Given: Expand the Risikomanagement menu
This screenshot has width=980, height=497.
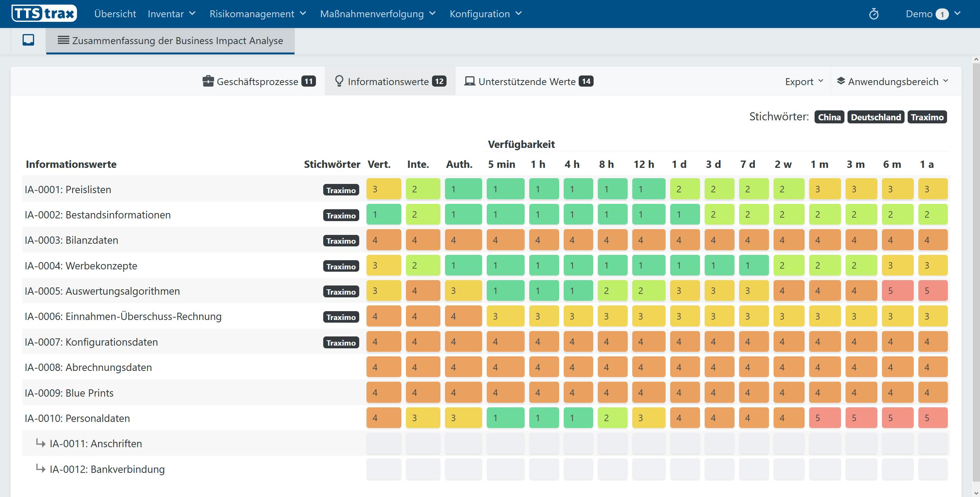Looking at the screenshot, I should (258, 14).
